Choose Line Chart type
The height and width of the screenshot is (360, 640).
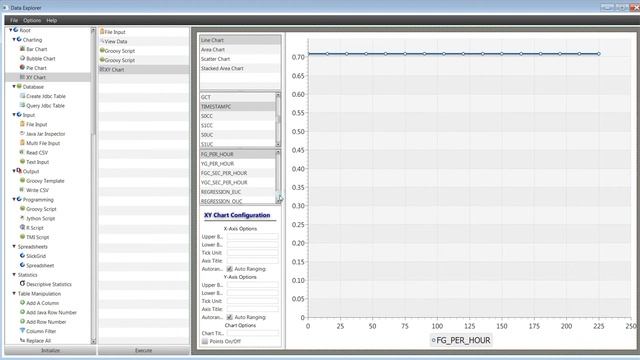(x=240, y=40)
